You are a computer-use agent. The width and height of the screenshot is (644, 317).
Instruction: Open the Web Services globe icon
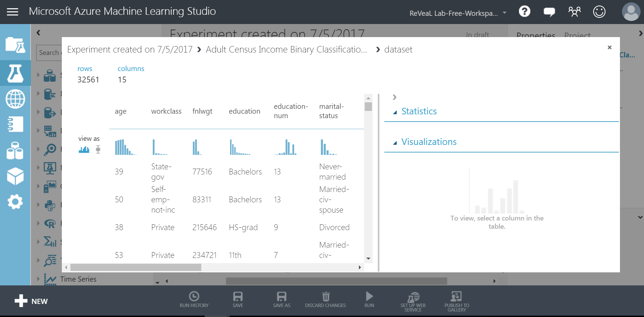[x=15, y=99]
